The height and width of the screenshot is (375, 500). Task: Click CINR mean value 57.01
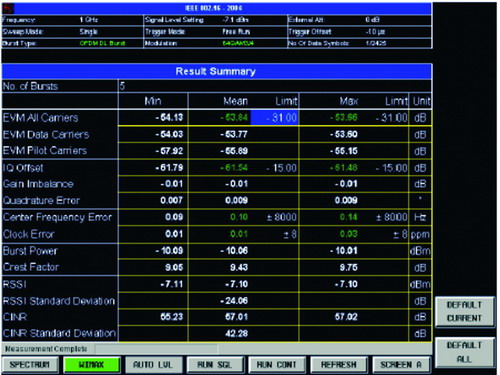237,317
